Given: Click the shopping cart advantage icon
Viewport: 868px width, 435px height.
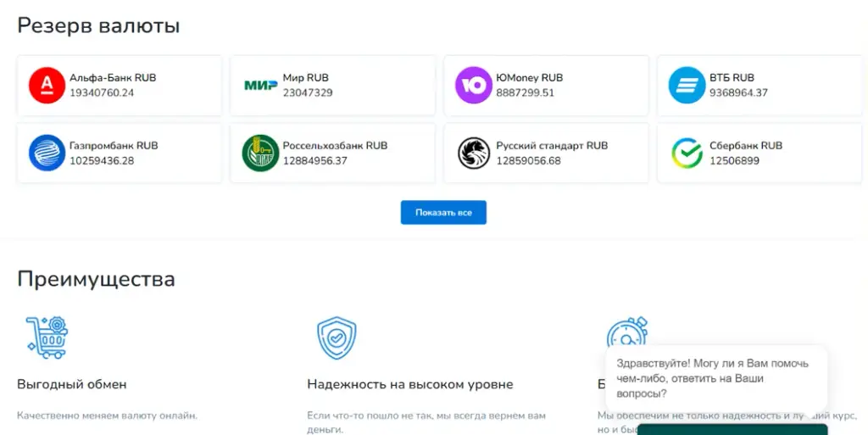Looking at the screenshot, I should click(x=47, y=337).
